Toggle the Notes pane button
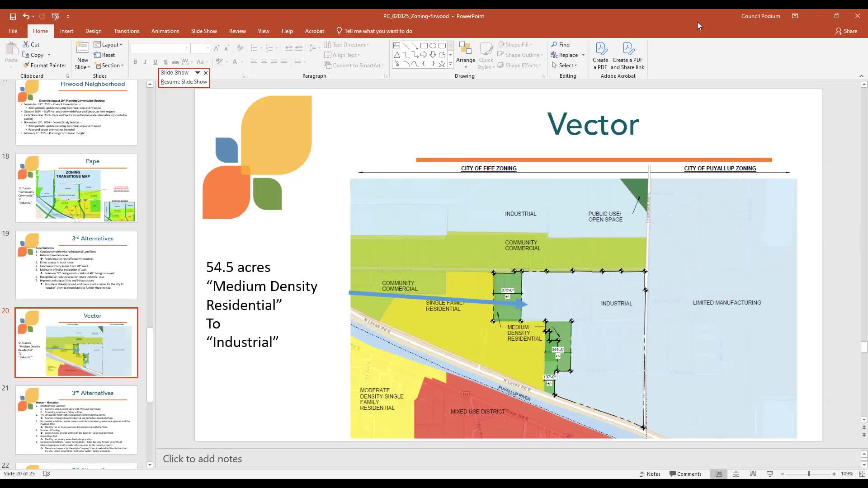 [x=650, y=474]
